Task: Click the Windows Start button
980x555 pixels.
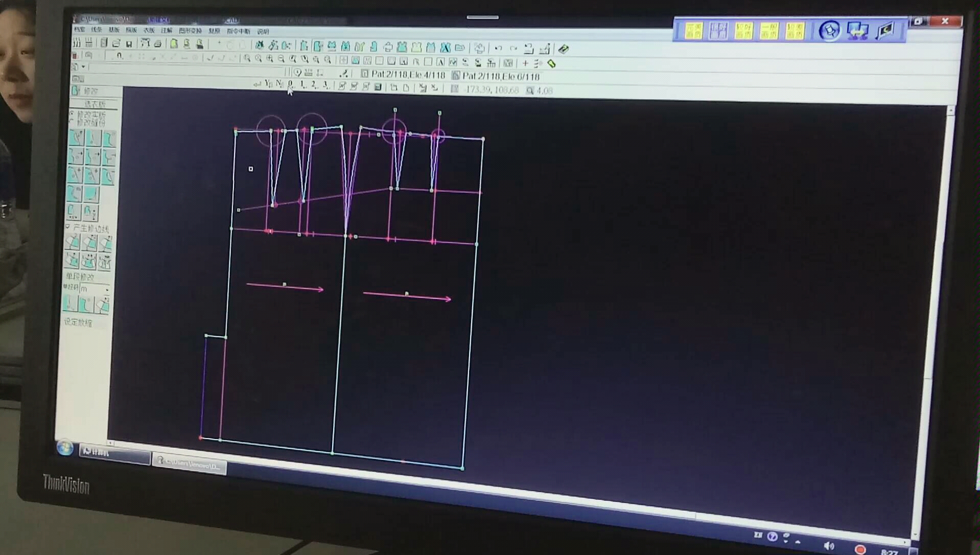Action: coord(64,448)
